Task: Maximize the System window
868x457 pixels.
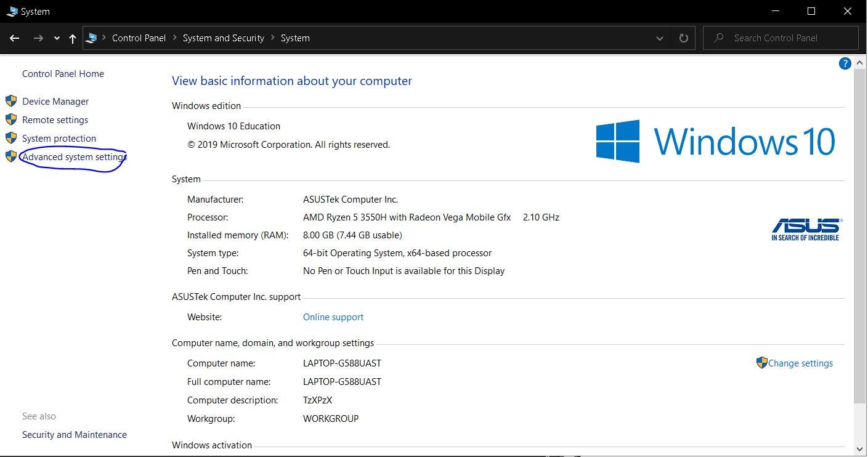Action: 811,11
